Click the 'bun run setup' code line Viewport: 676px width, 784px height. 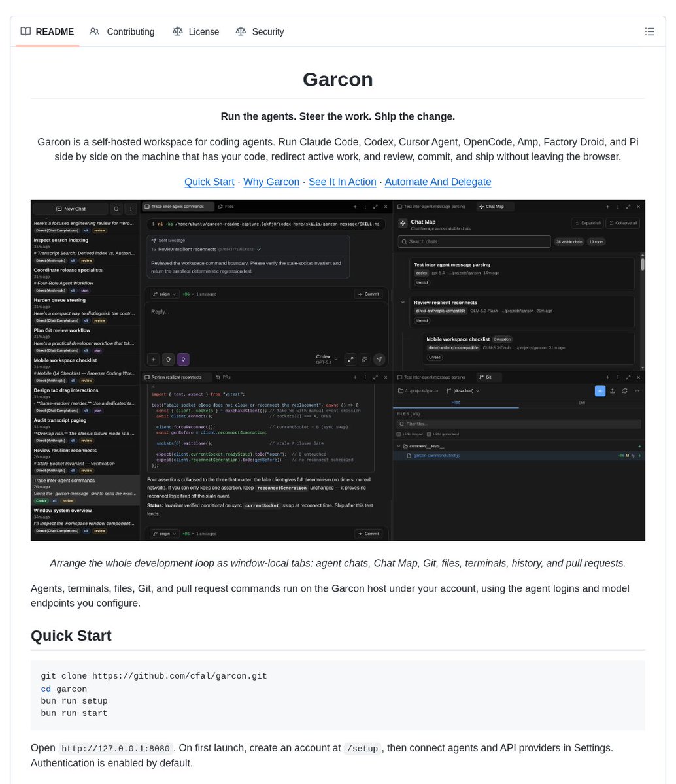point(74,701)
